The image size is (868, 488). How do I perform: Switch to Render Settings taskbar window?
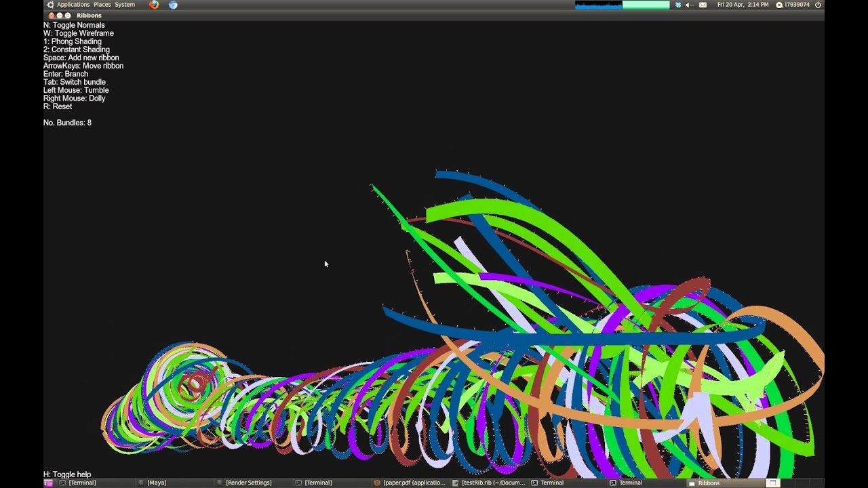[x=253, y=483]
